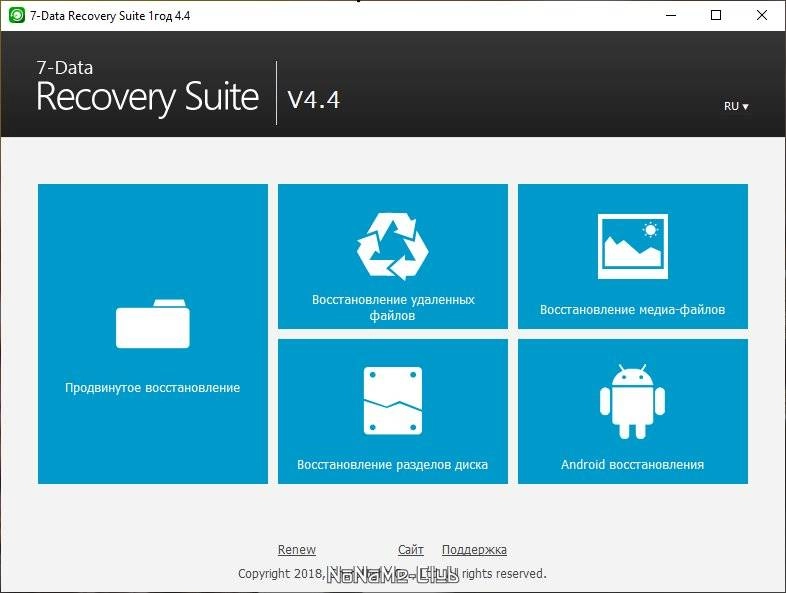Select "Продвинутое восстановление" label
The width and height of the screenshot is (786, 593).
pos(152,387)
